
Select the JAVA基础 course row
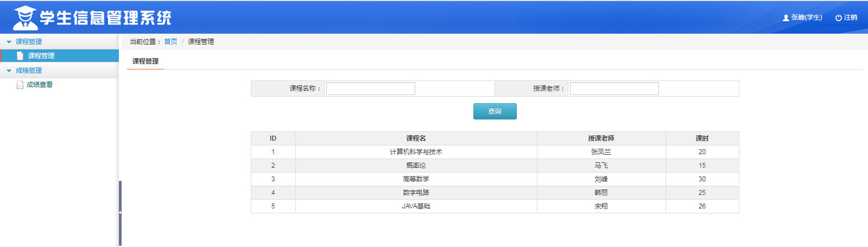point(416,206)
